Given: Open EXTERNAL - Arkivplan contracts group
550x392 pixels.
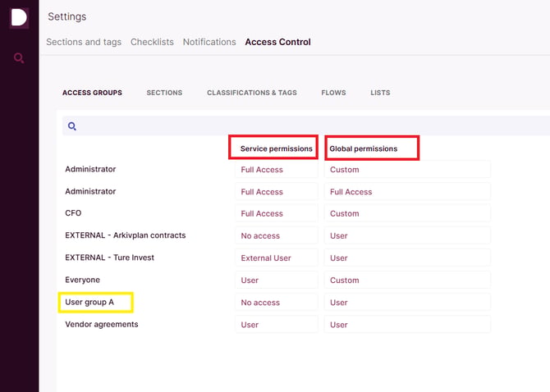Looking at the screenshot, I should coord(126,235).
